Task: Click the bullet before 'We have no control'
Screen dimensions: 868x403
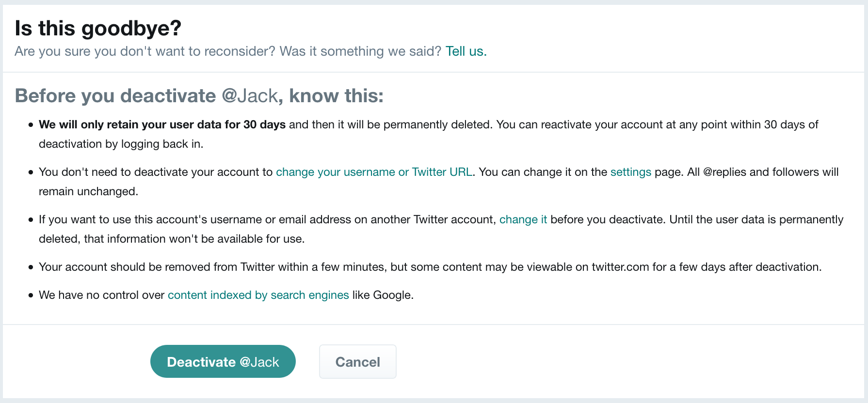Action: pos(31,295)
